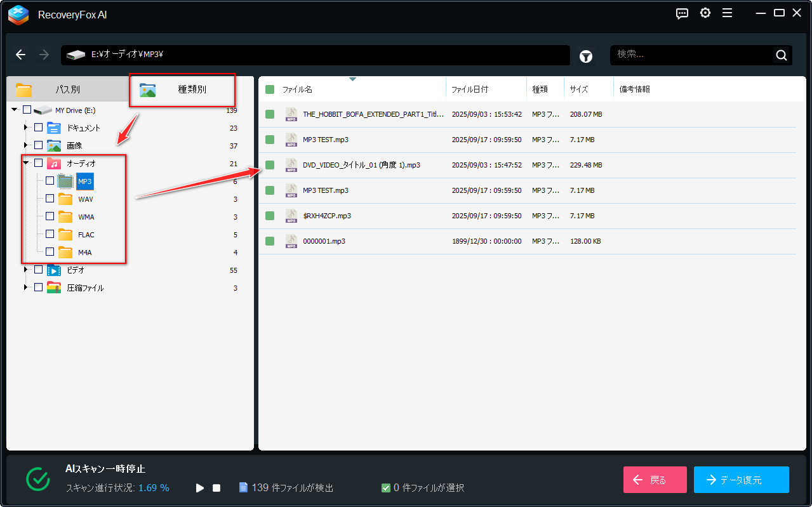Click the 0000001.mp3 file icon

point(291,241)
